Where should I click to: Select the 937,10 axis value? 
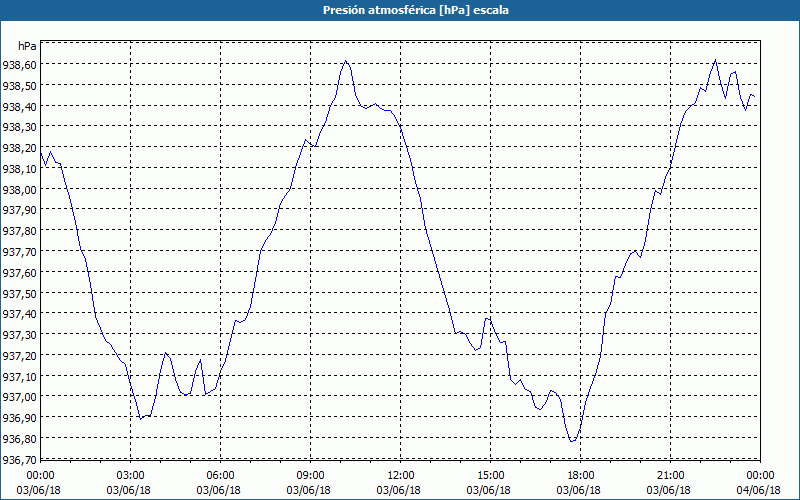point(19,377)
